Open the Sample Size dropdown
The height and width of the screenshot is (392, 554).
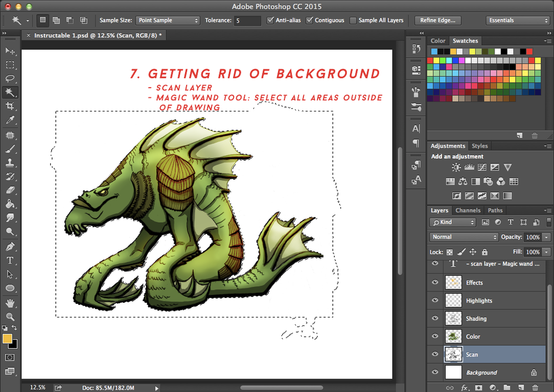[168, 20]
